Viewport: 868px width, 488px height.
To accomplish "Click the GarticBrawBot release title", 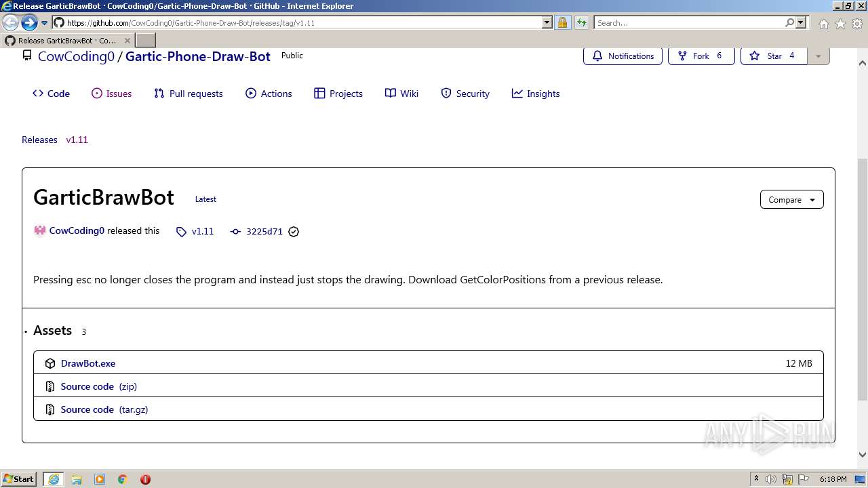I will pos(104,197).
